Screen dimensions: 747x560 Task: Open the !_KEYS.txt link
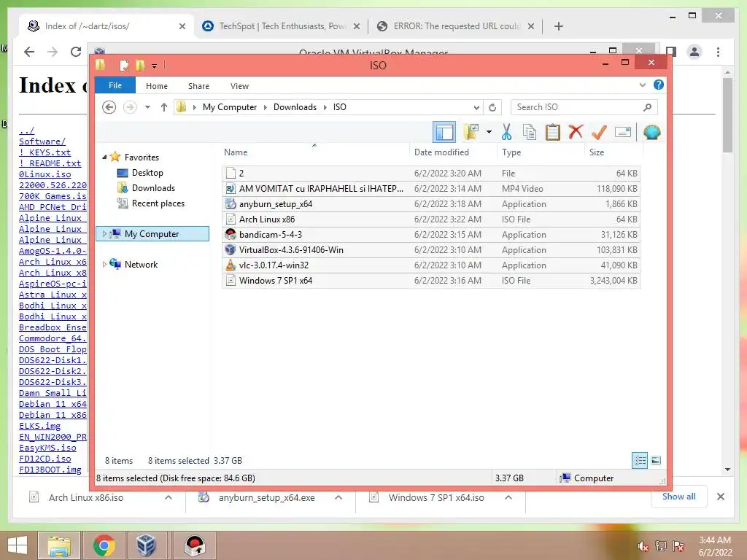[x=44, y=152]
